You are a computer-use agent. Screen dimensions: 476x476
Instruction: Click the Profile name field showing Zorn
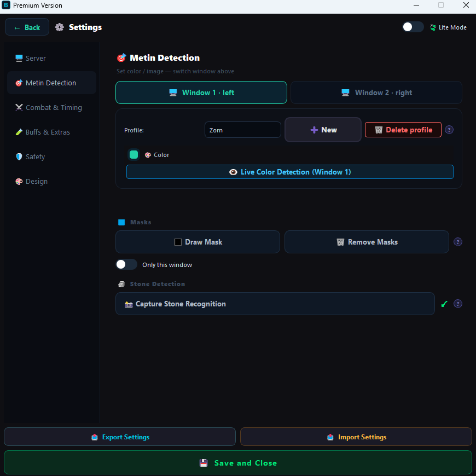pyautogui.click(x=243, y=130)
